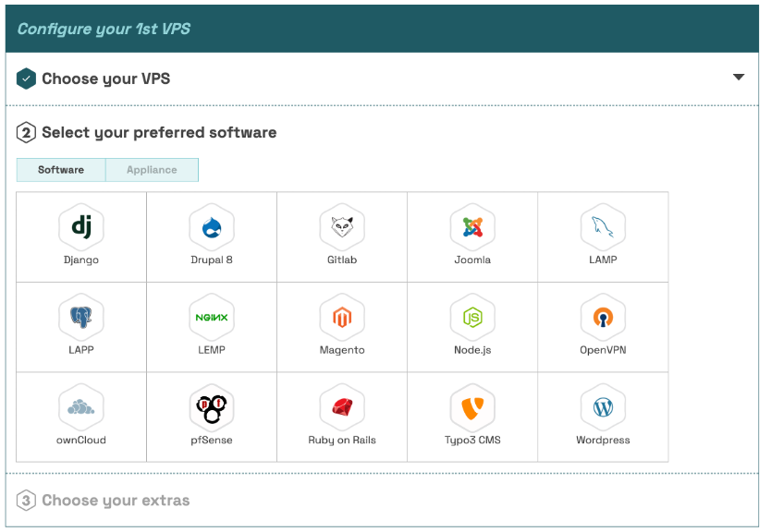Screen dimensions: 771x532
Task: Click the Joomla label text
Action: pos(472,260)
